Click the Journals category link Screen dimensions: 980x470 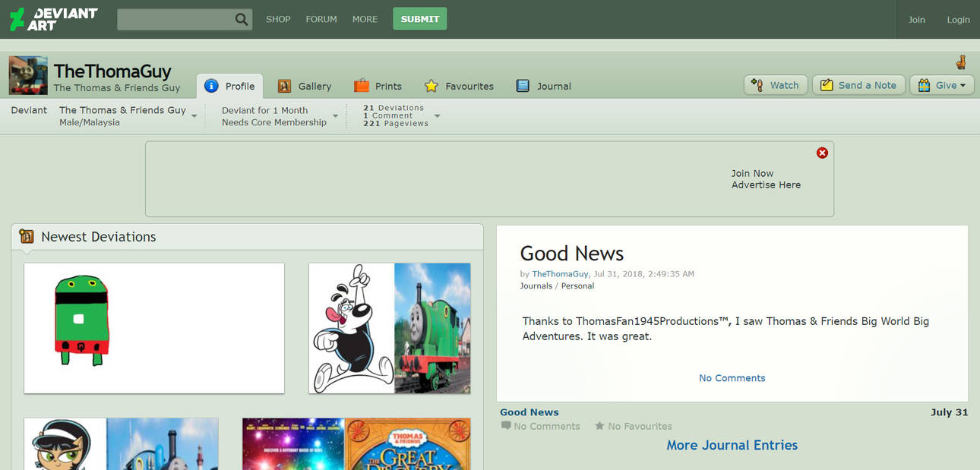coord(536,285)
